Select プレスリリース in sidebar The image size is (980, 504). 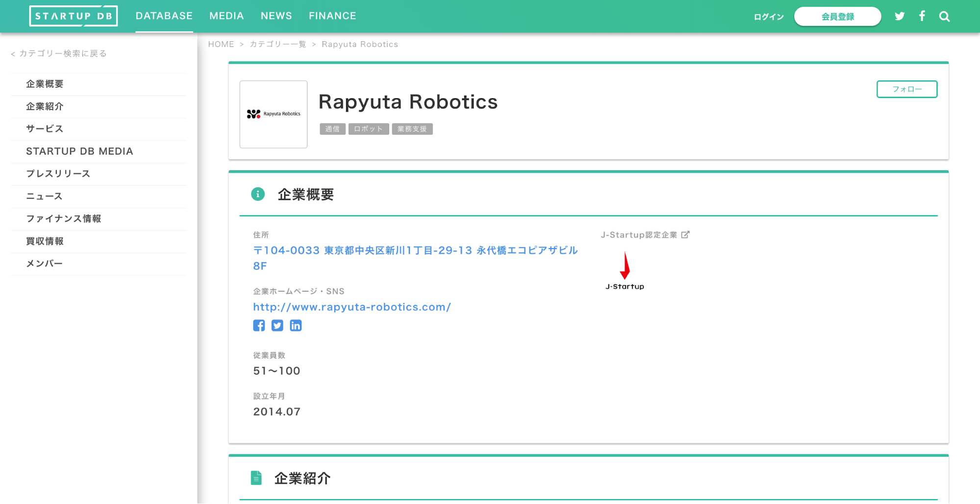pyautogui.click(x=99, y=174)
